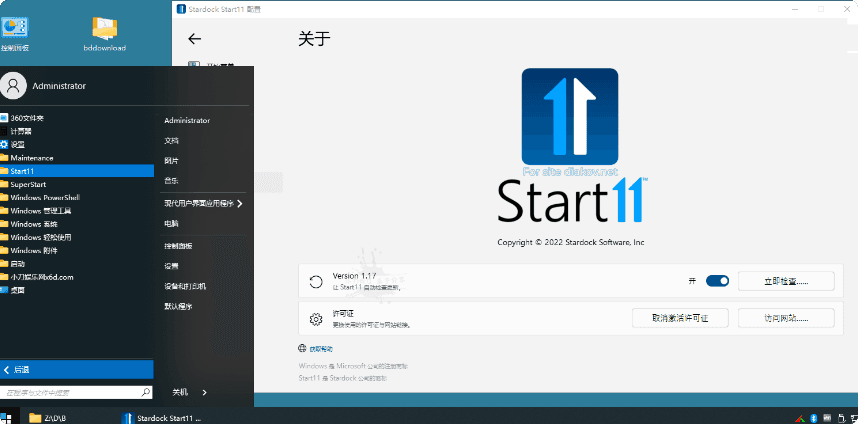Open 设备和打印机 in start menu

185,286
